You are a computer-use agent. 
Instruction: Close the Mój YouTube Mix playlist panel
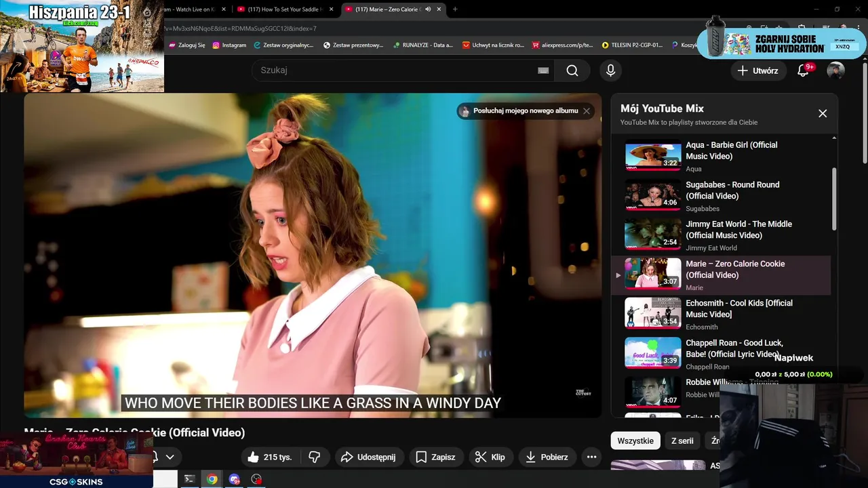(823, 114)
